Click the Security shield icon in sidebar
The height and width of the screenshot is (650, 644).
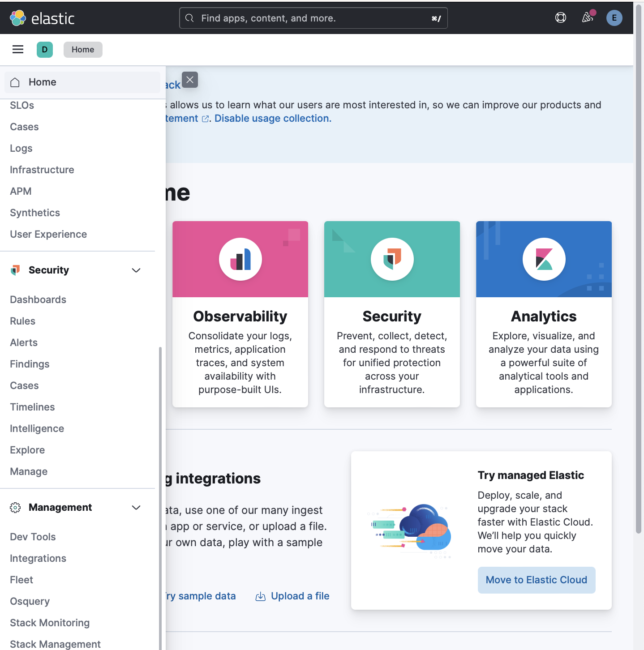pyautogui.click(x=15, y=270)
